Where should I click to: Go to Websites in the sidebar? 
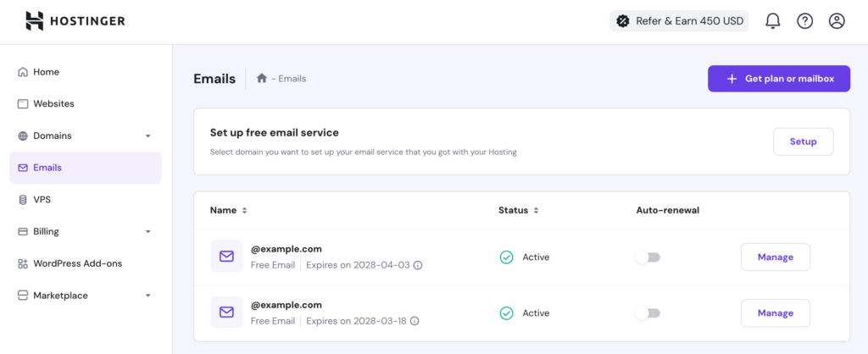(53, 103)
